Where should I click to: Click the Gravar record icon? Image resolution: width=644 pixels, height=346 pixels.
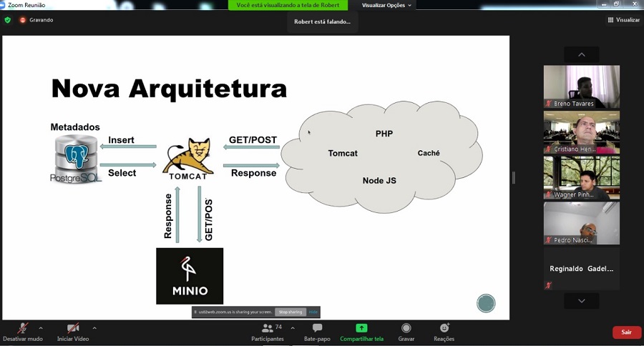[406, 328]
